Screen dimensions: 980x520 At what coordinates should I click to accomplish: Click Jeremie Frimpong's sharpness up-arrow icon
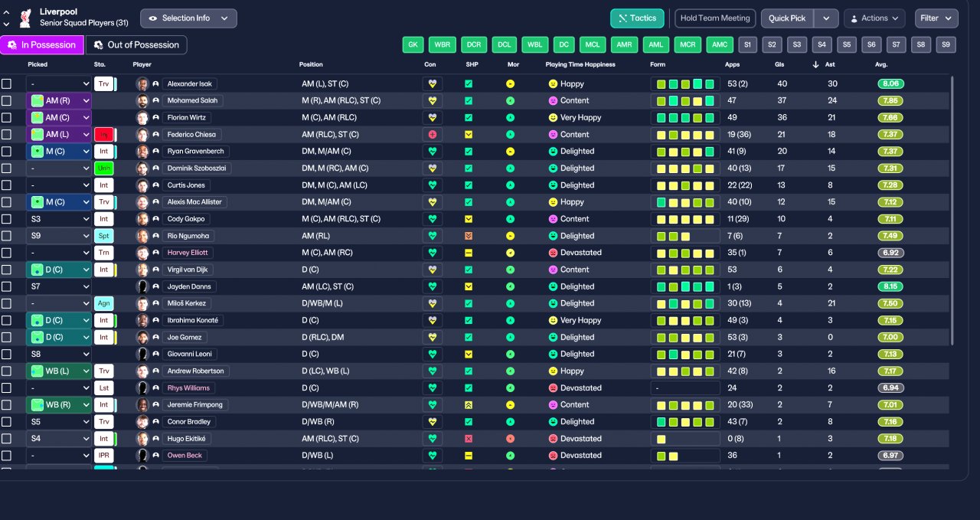pos(469,404)
